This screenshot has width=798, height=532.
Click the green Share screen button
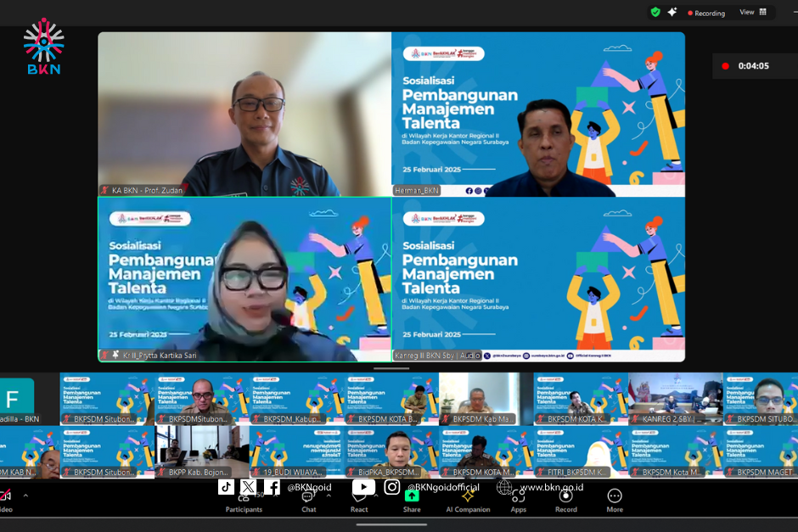412,497
